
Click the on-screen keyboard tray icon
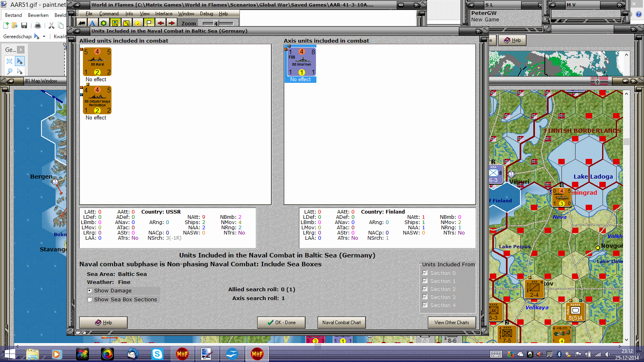tap(496, 354)
